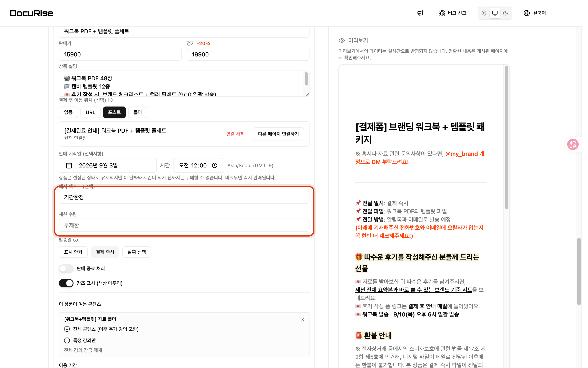The image size is (588, 368).
Task: Click the DocuRise logo
Action: coord(32,13)
